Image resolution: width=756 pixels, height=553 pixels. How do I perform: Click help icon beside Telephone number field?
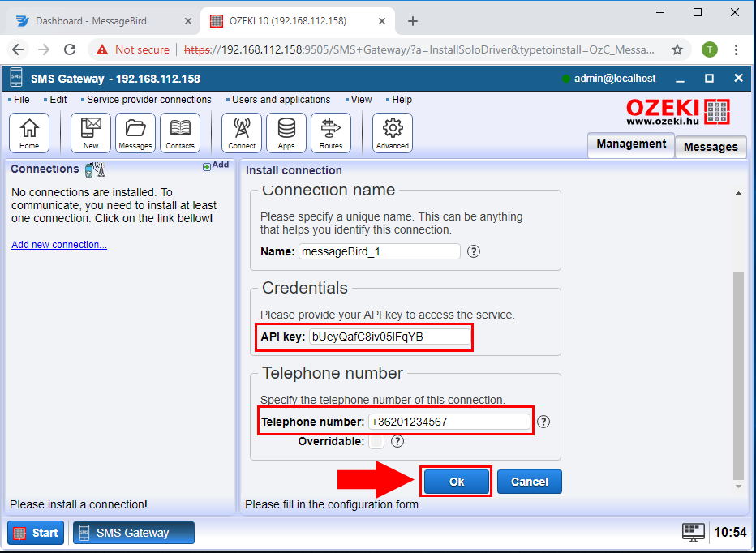click(x=543, y=422)
